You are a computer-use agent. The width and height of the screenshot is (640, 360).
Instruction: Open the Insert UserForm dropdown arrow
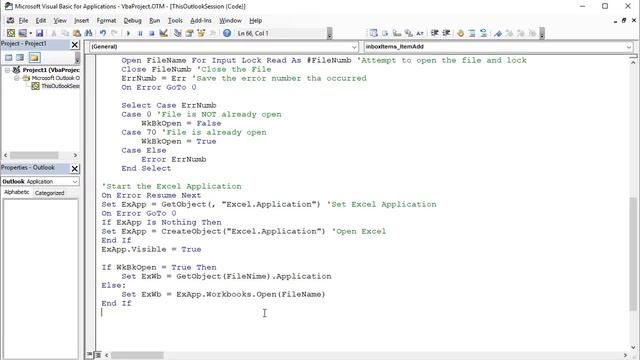pos(31,33)
